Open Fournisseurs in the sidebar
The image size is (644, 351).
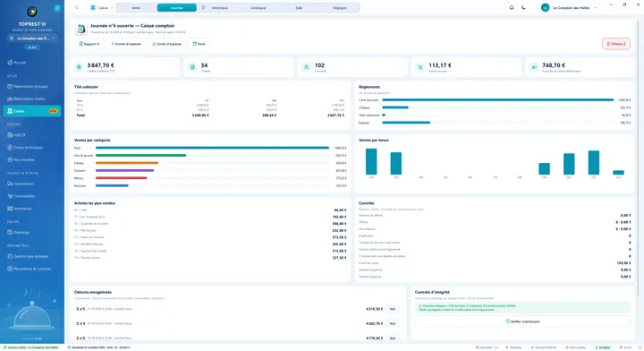tap(31, 184)
